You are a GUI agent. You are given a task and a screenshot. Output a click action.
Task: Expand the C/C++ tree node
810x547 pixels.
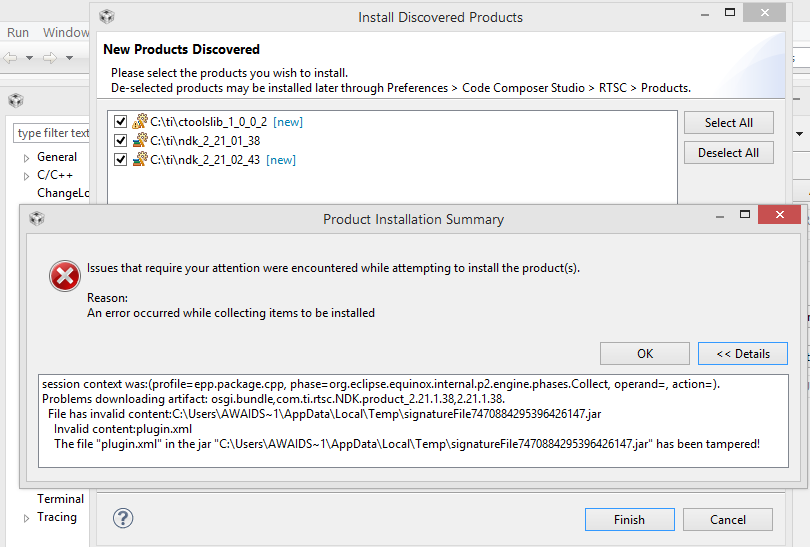click(27, 176)
